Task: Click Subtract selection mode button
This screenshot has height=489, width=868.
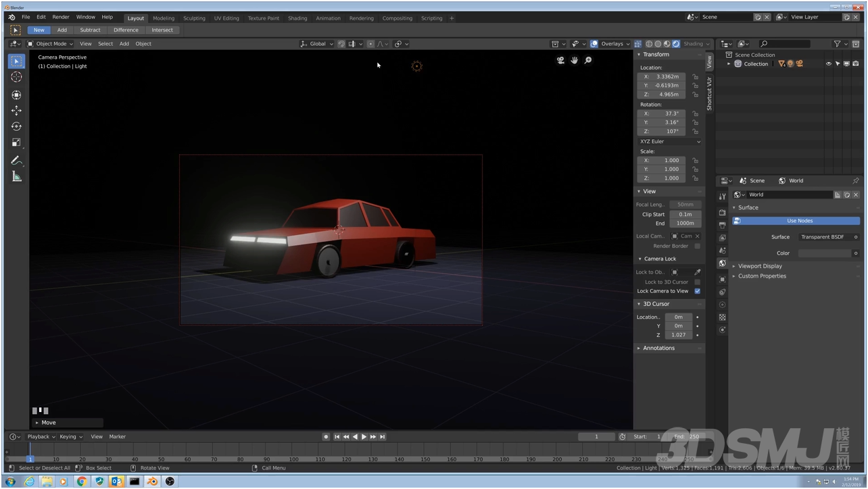Action: 90,30
